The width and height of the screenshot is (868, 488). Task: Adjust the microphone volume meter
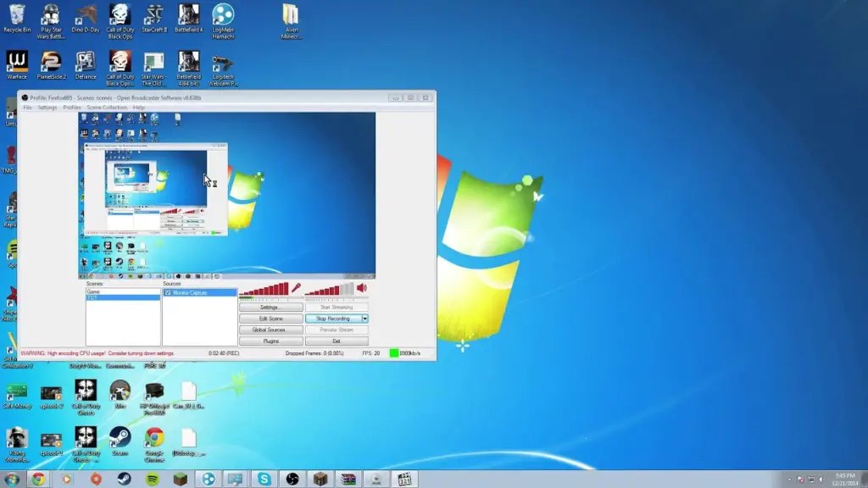coord(264,288)
